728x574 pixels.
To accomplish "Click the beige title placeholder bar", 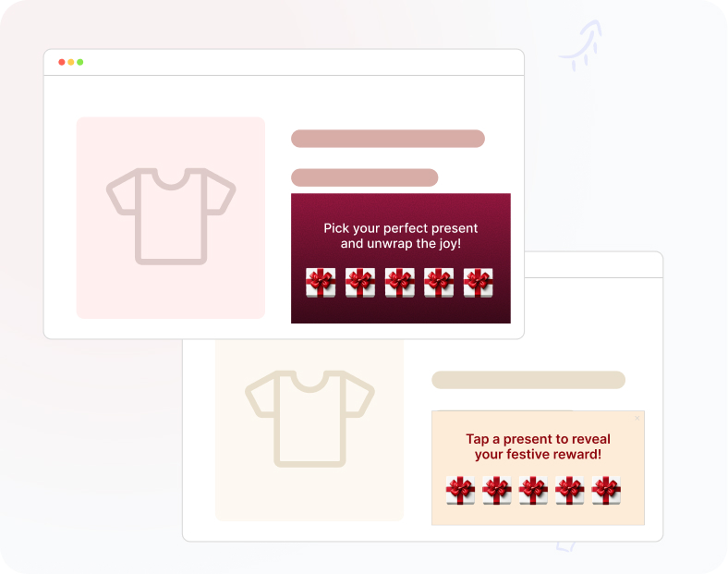I will 528,380.
